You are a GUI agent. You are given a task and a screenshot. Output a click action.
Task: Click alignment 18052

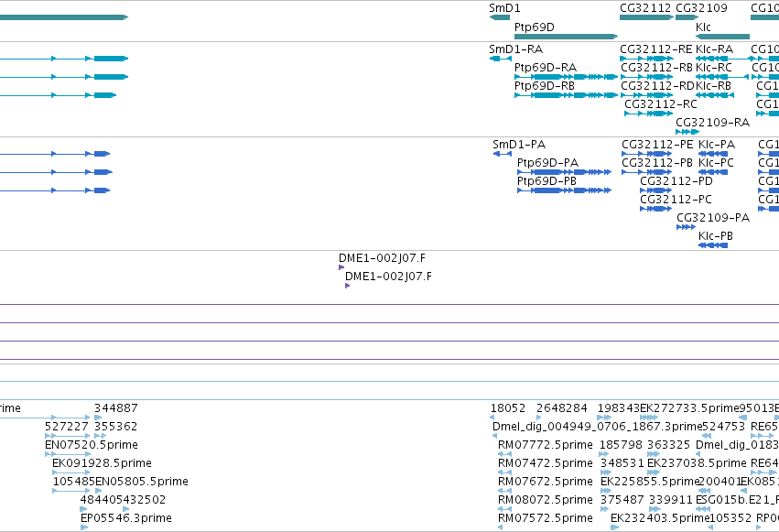click(x=492, y=418)
